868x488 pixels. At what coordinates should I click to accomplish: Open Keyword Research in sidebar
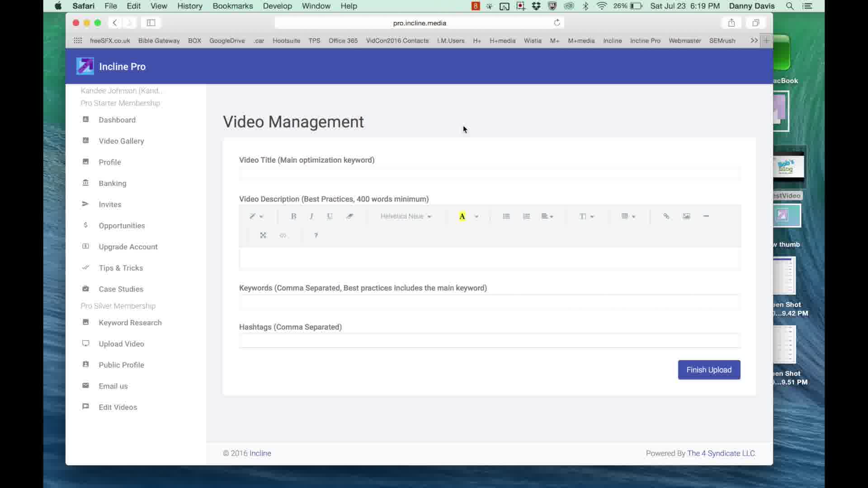coord(130,323)
